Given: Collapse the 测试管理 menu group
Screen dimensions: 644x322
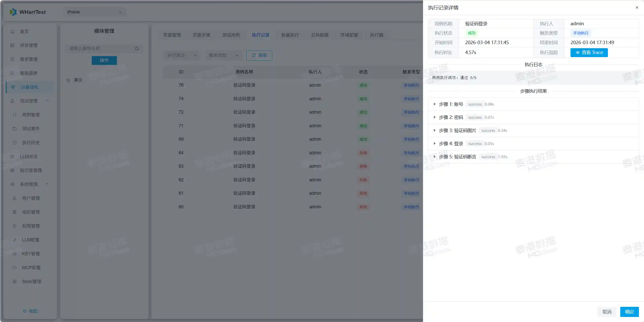Looking at the screenshot, I should click(47, 101).
